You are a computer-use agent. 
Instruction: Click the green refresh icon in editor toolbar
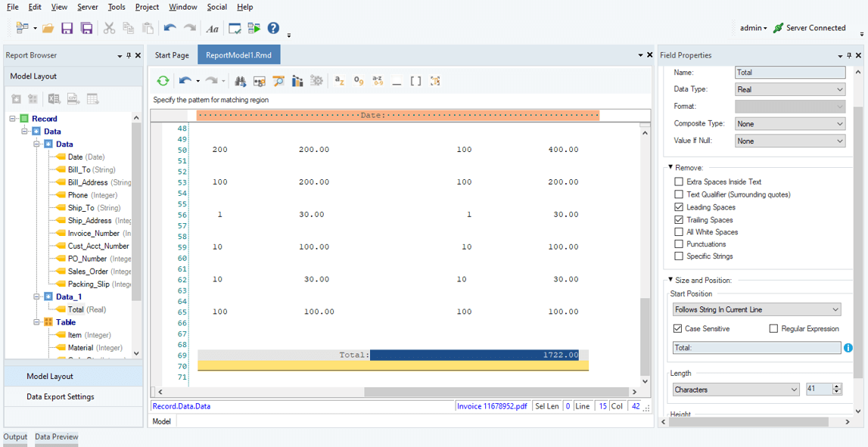tap(163, 81)
